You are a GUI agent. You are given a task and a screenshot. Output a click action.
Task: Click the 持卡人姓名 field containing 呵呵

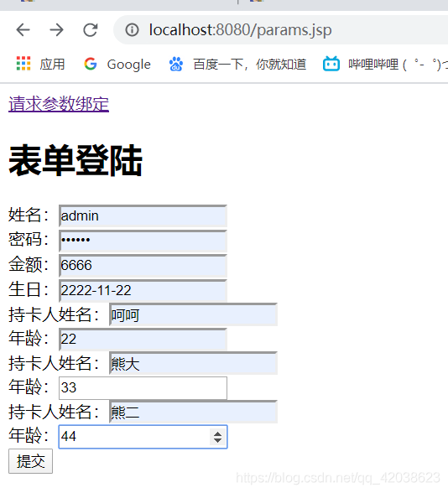[x=193, y=314]
